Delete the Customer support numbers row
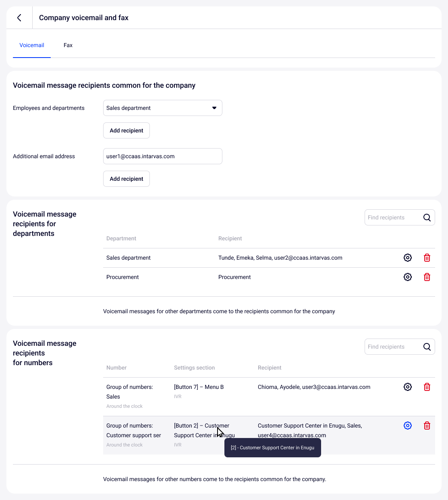 427,426
